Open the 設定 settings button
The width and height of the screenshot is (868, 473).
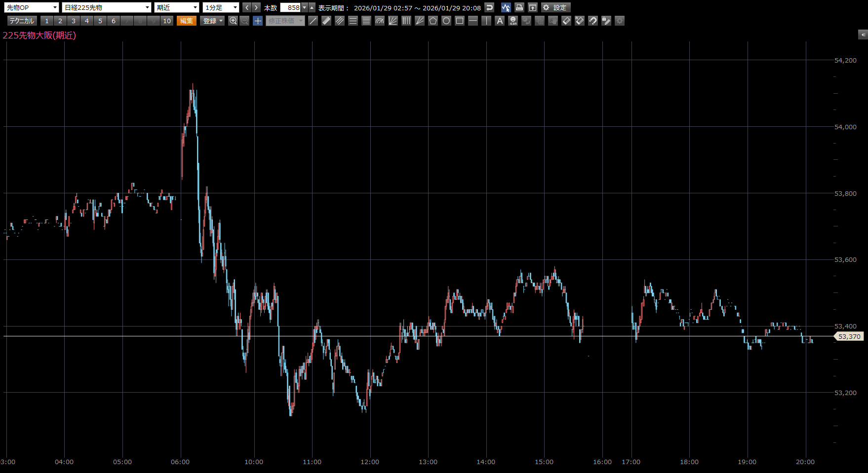(556, 7)
